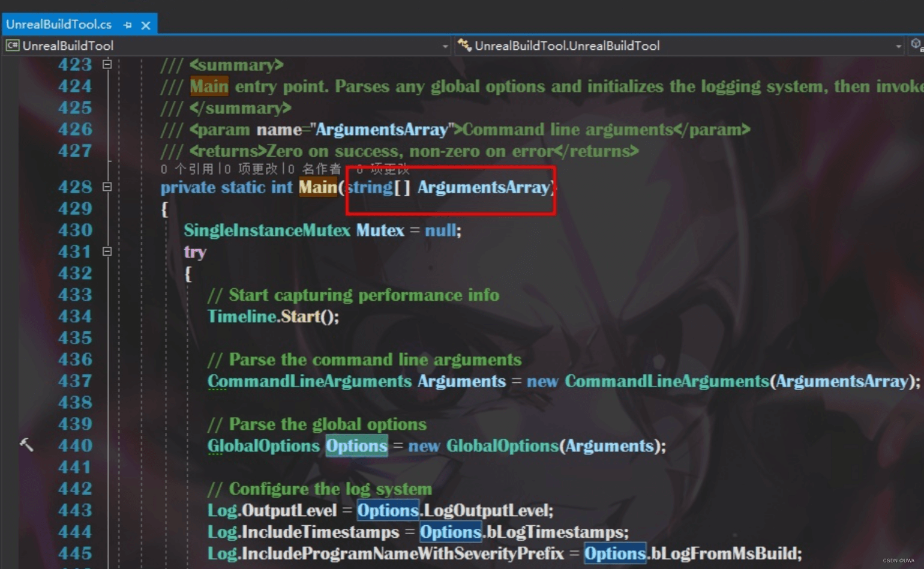The width and height of the screenshot is (924, 569).
Task: Click the Main method name on line 428
Action: click(x=318, y=187)
